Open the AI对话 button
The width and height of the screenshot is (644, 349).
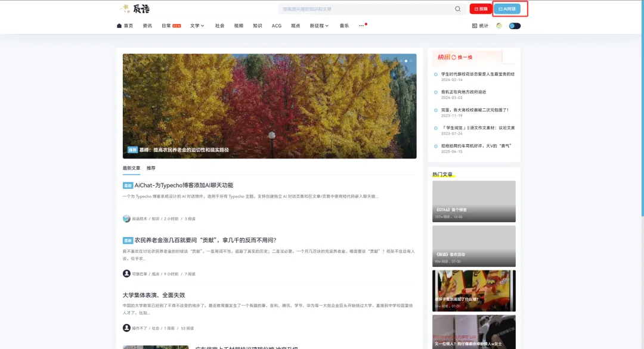point(507,9)
